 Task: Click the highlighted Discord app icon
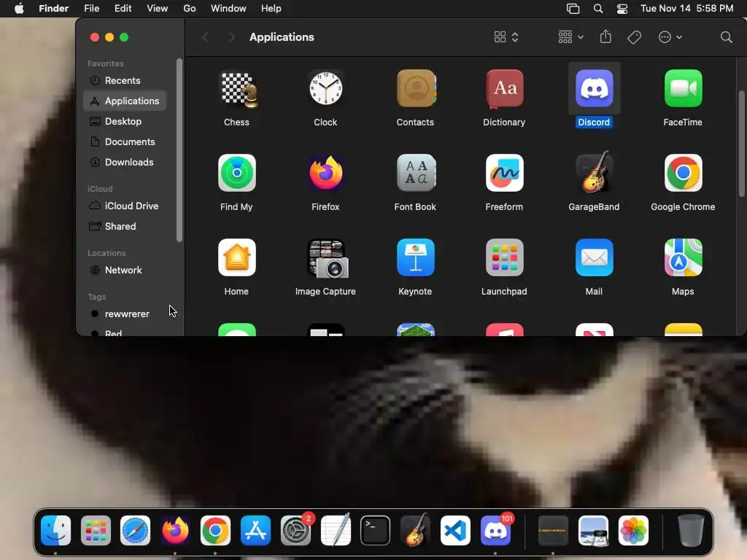[594, 88]
